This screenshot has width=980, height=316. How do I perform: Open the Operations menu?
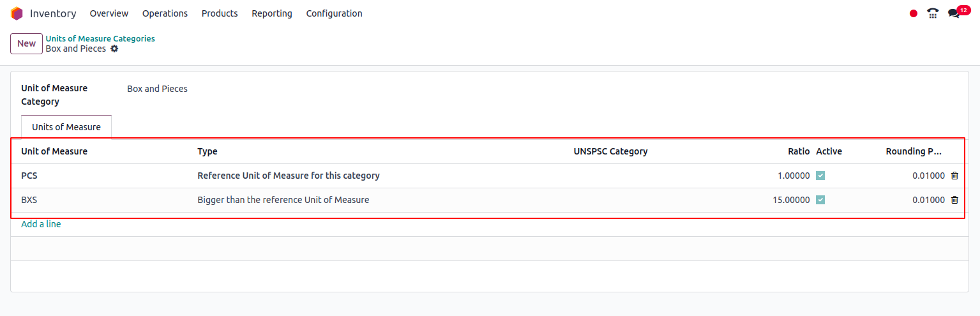[165, 13]
